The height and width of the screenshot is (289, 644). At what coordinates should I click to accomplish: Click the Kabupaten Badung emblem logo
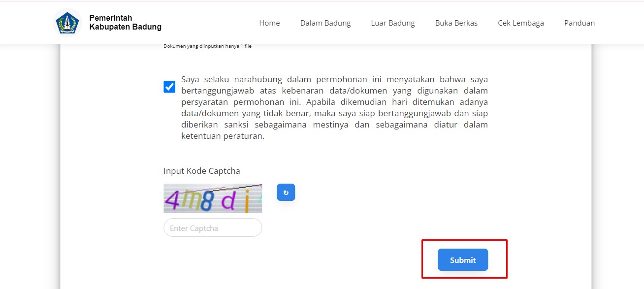[67, 23]
